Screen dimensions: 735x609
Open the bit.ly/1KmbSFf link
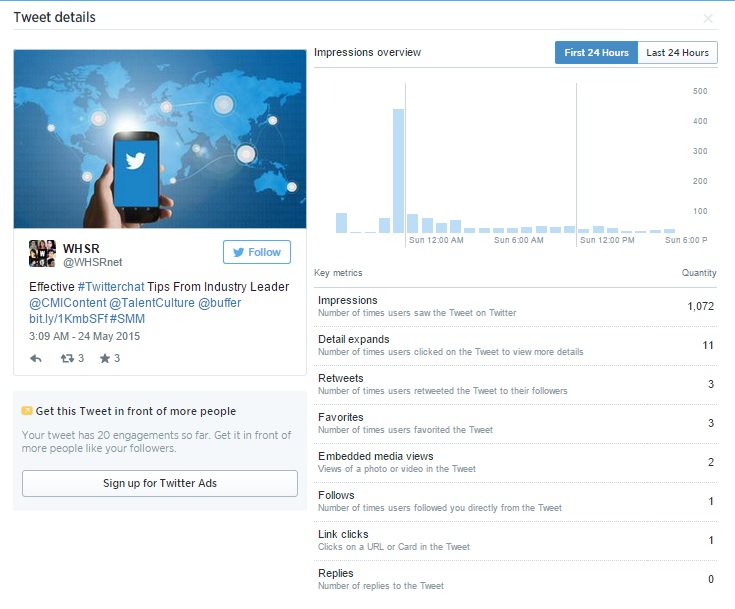coord(68,319)
